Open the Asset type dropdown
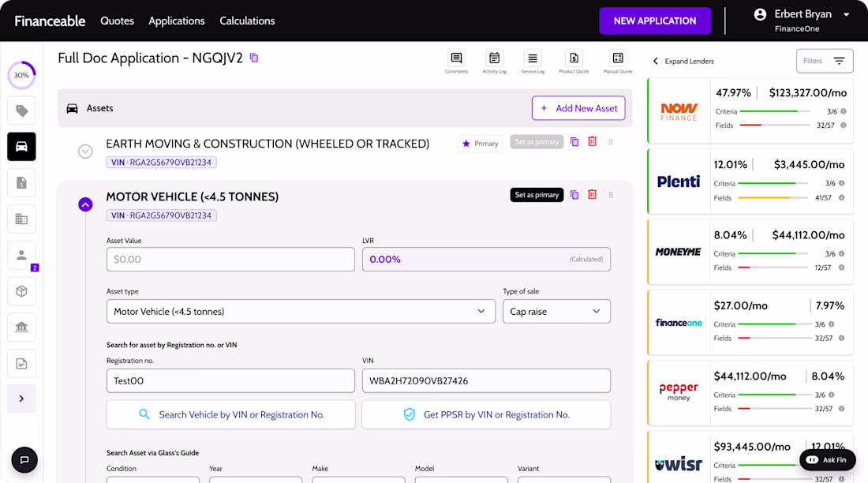This screenshot has width=868, height=483. point(301,311)
